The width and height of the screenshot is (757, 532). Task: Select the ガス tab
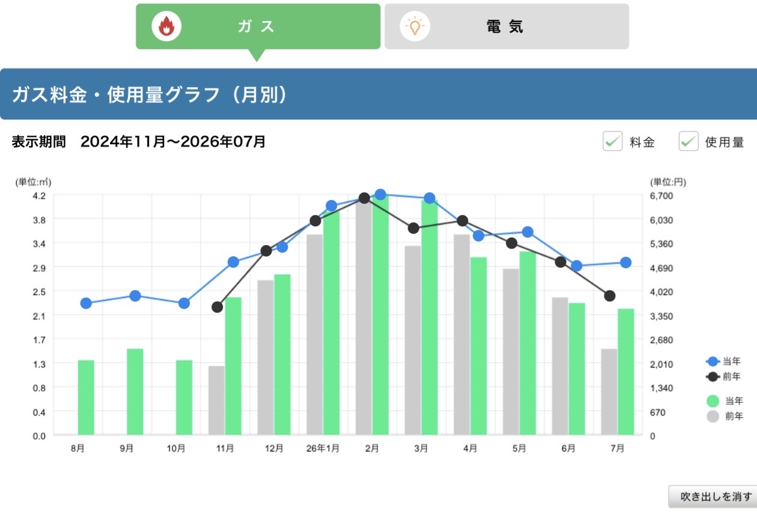[x=258, y=26]
